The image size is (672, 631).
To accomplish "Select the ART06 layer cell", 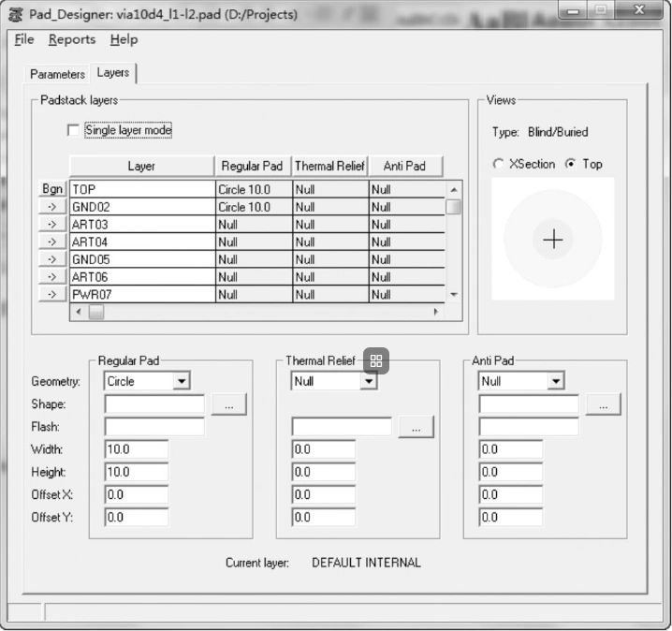I will point(142,277).
